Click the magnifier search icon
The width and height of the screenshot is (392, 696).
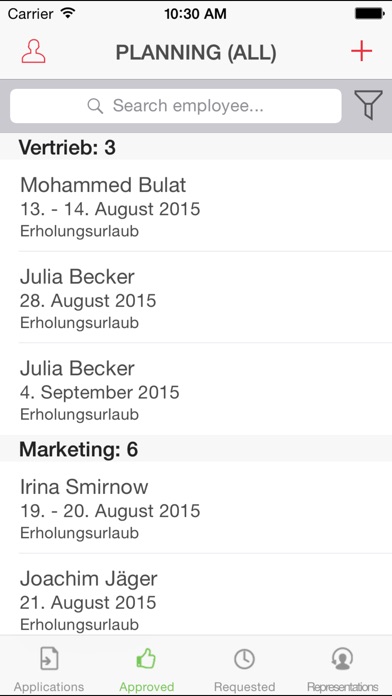point(95,106)
